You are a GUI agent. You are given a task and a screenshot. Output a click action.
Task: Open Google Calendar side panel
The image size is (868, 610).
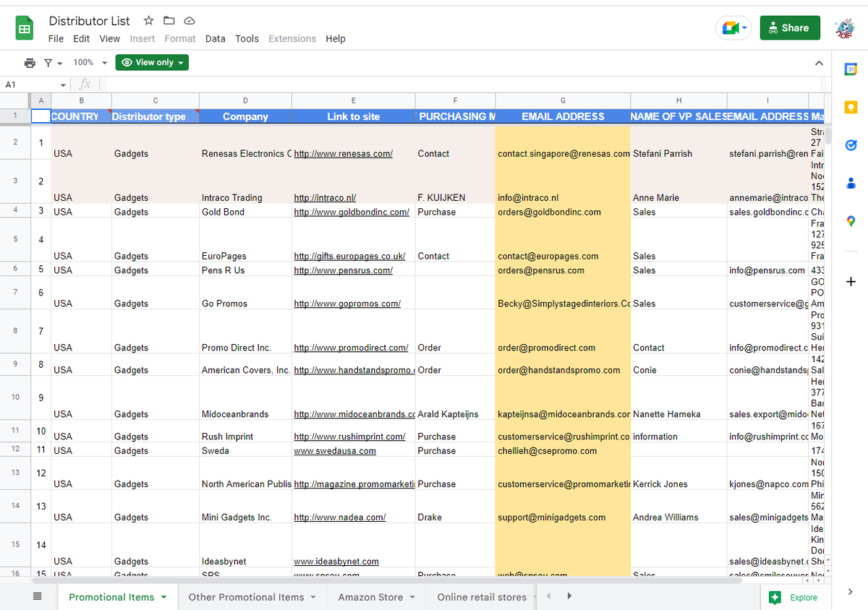click(x=851, y=69)
